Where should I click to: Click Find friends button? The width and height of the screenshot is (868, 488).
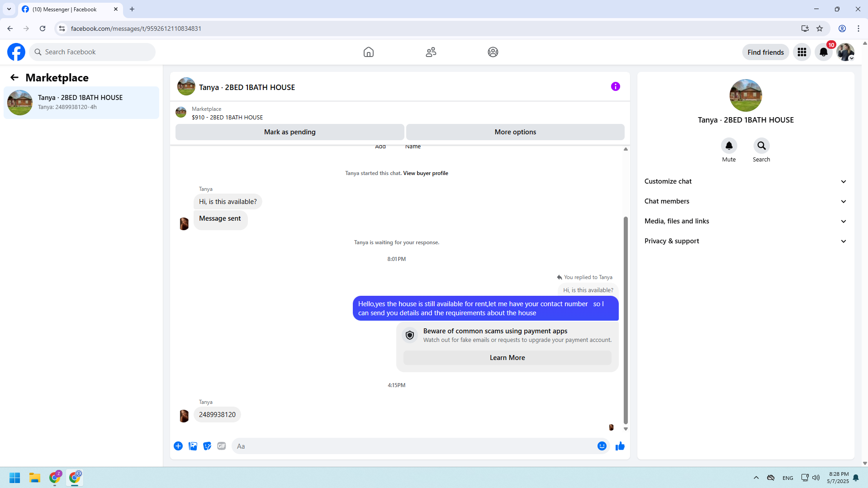point(766,52)
